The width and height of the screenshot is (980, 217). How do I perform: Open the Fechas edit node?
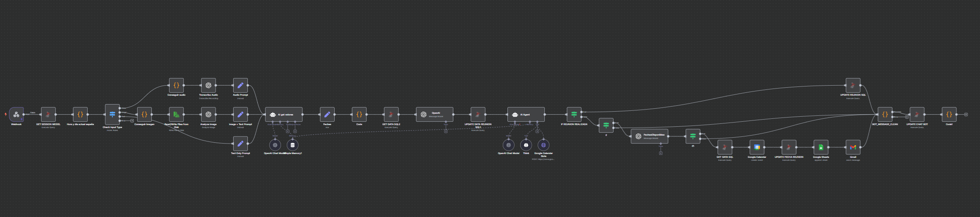coord(327,114)
